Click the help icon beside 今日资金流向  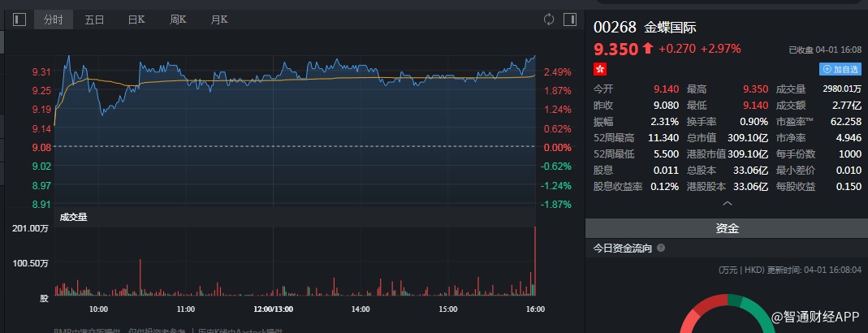point(661,248)
